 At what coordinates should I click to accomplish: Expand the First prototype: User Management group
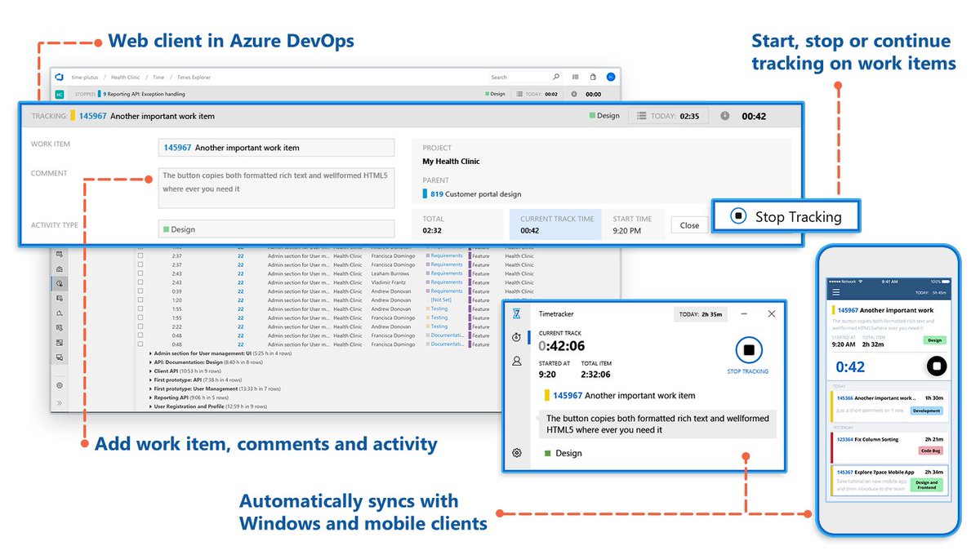(151, 388)
